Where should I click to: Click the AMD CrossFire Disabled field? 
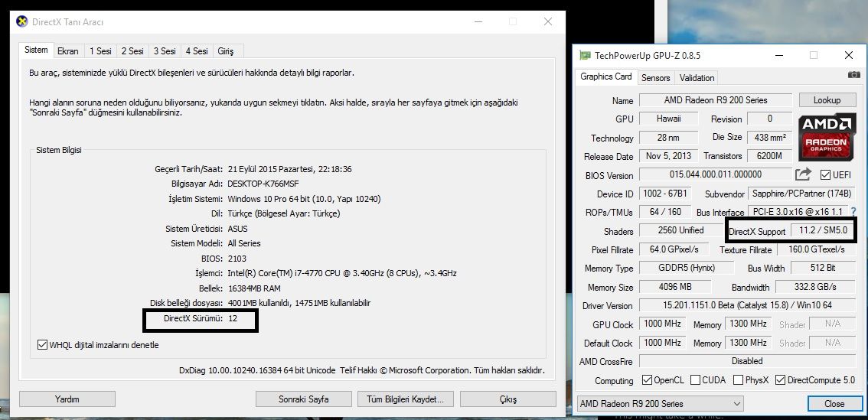(x=747, y=361)
